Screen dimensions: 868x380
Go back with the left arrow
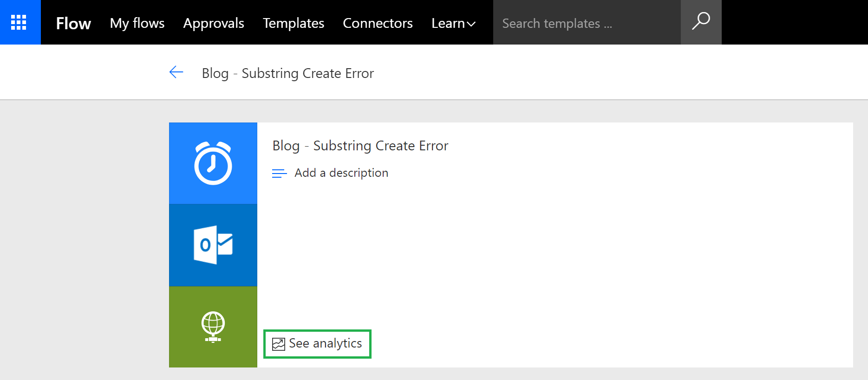point(176,72)
